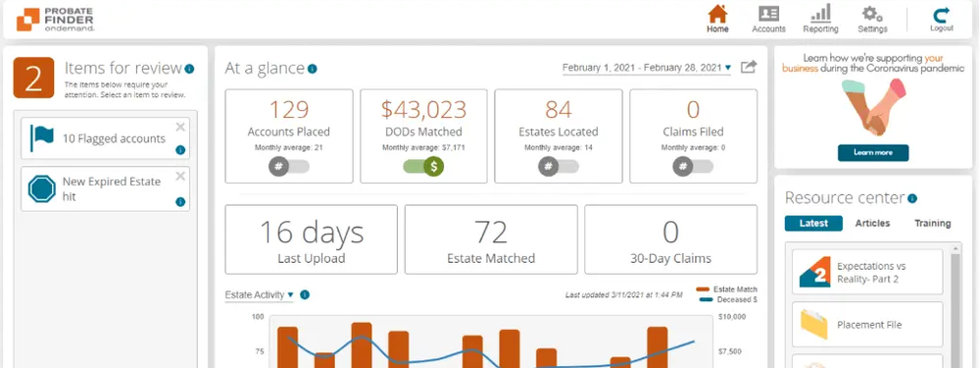Open New Expired Estate hit item

(105, 189)
